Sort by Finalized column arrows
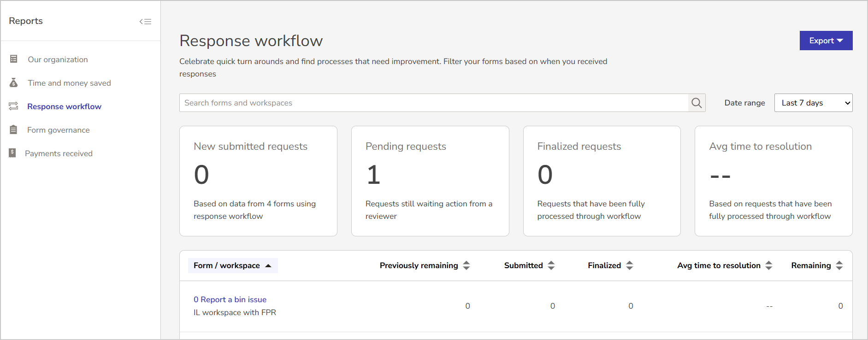This screenshot has width=868, height=340. click(x=630, y=265)
